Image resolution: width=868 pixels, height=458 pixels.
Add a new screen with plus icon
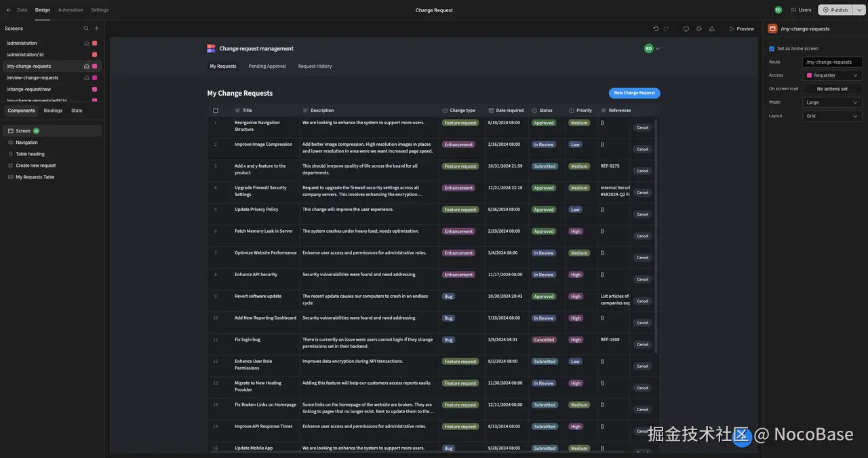pyautogui.click(x=96, y=28)
